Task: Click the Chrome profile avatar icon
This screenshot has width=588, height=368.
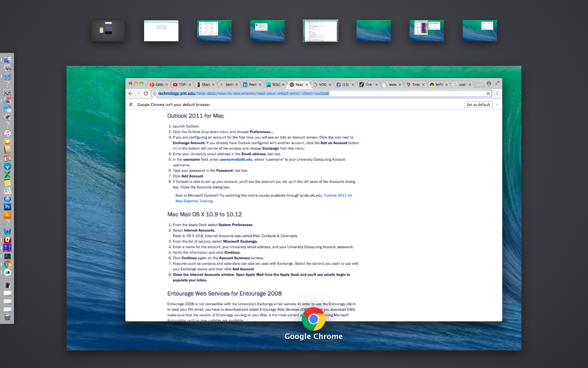Action: (x=489, y=84)
